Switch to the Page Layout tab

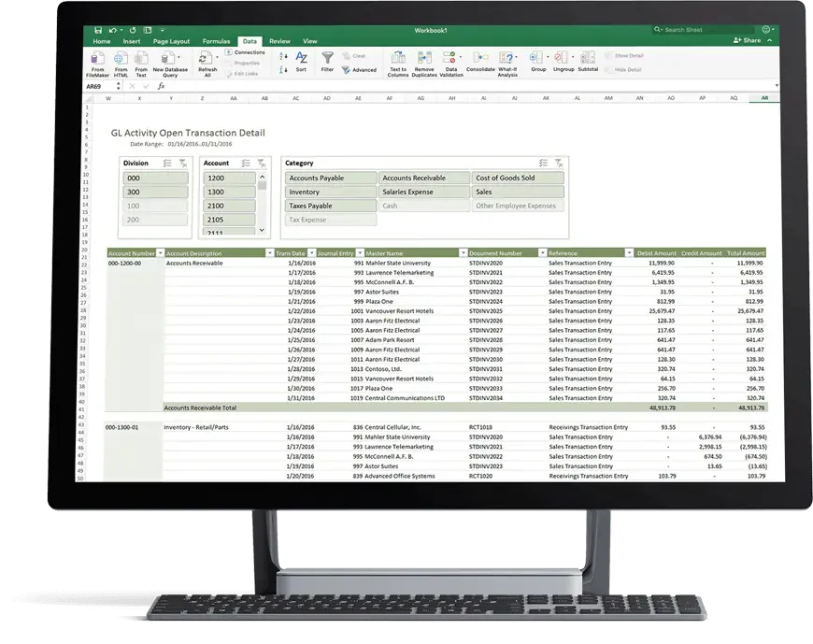[171, 41]
